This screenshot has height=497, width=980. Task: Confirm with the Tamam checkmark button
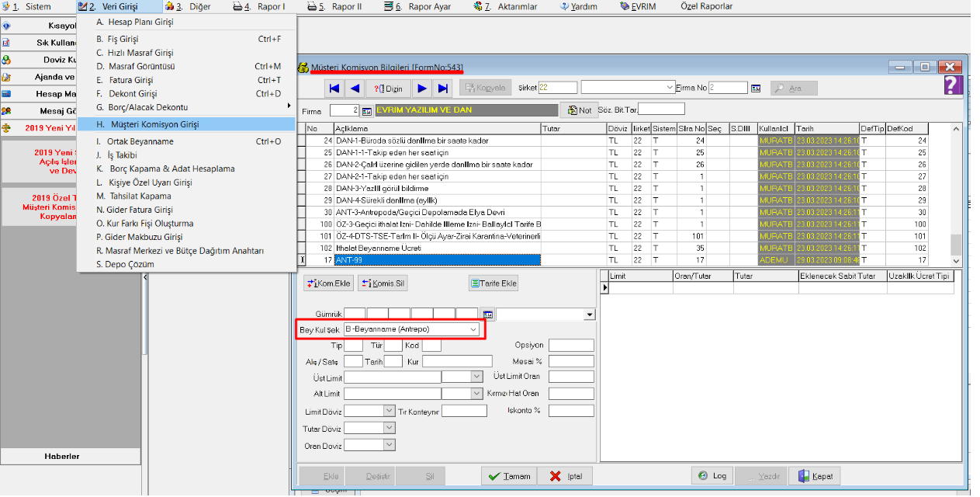(x=508, y=476)
